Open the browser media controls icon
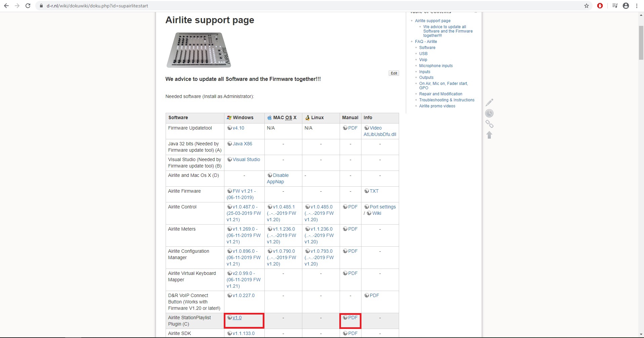 pos(614,6)
